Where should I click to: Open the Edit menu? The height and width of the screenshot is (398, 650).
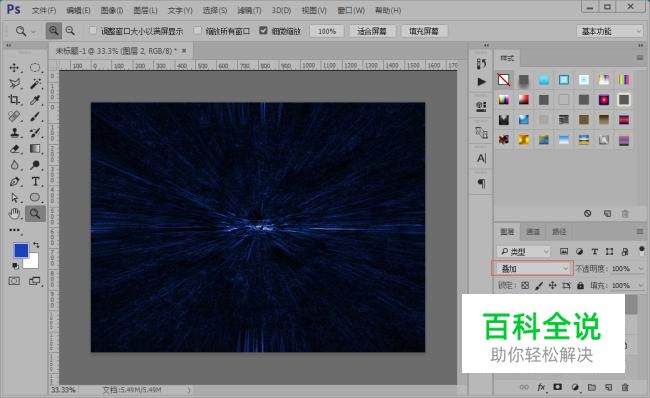78,10
